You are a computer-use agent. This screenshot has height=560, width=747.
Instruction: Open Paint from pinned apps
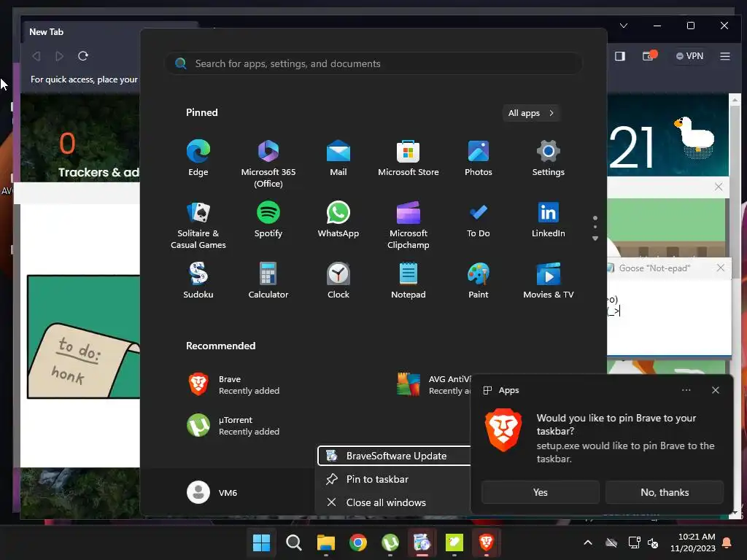click(x=479, y=281)
